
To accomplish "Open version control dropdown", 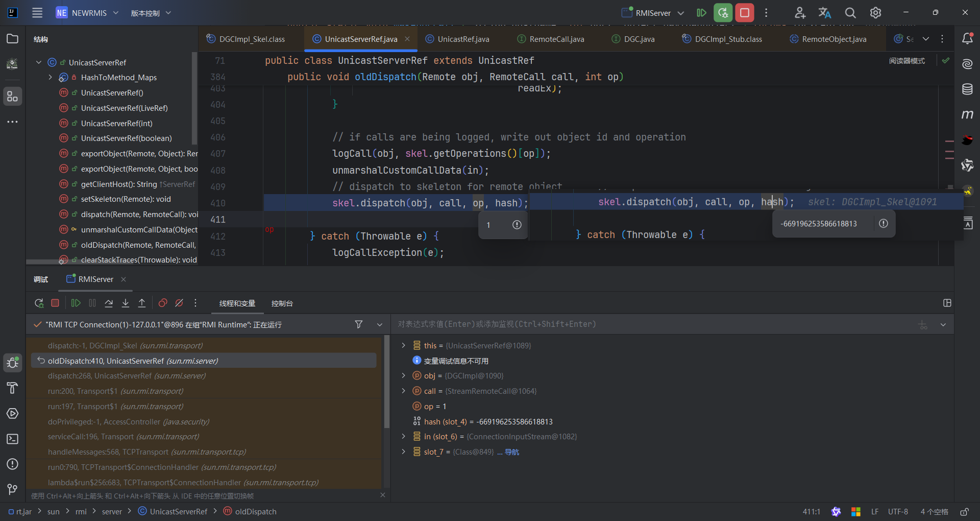I will coord(151,13).
